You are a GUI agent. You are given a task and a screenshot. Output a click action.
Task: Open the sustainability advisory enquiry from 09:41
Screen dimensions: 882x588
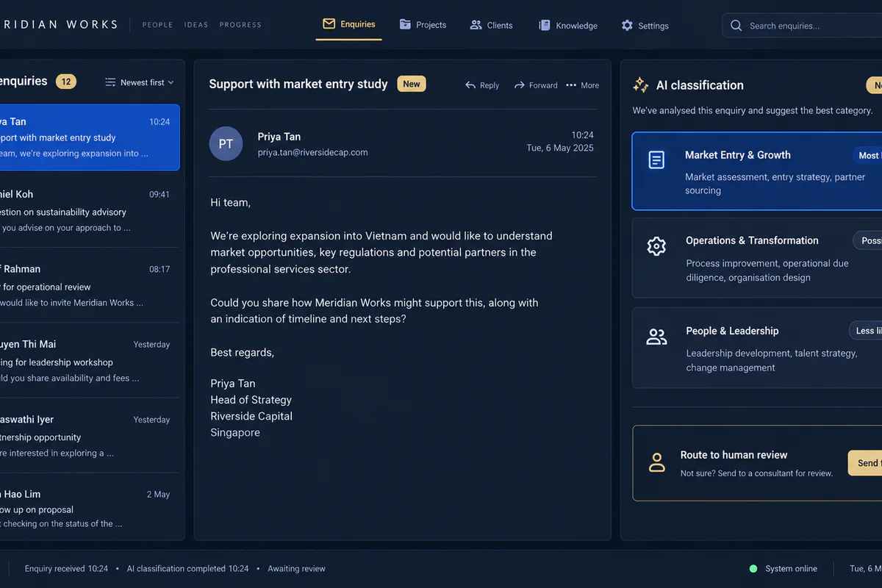coord(90,211)
